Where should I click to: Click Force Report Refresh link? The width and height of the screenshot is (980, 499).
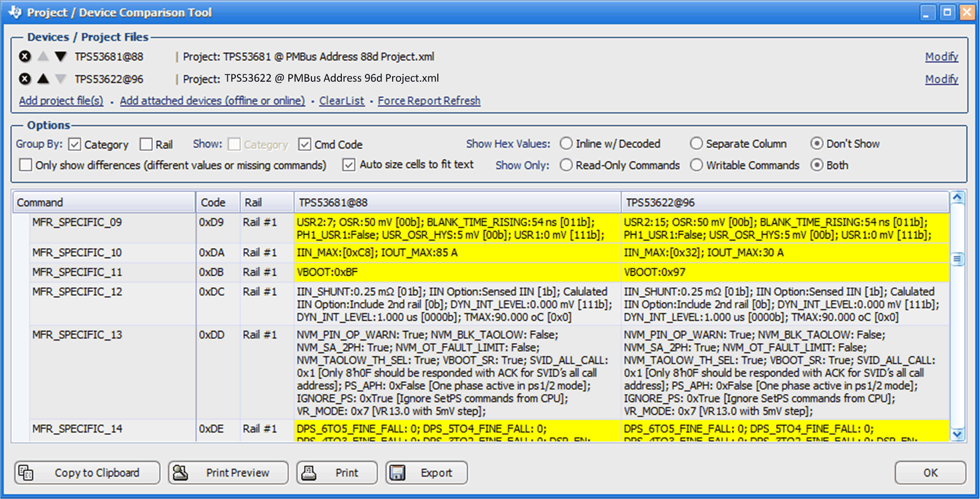[x=429, y=100]
